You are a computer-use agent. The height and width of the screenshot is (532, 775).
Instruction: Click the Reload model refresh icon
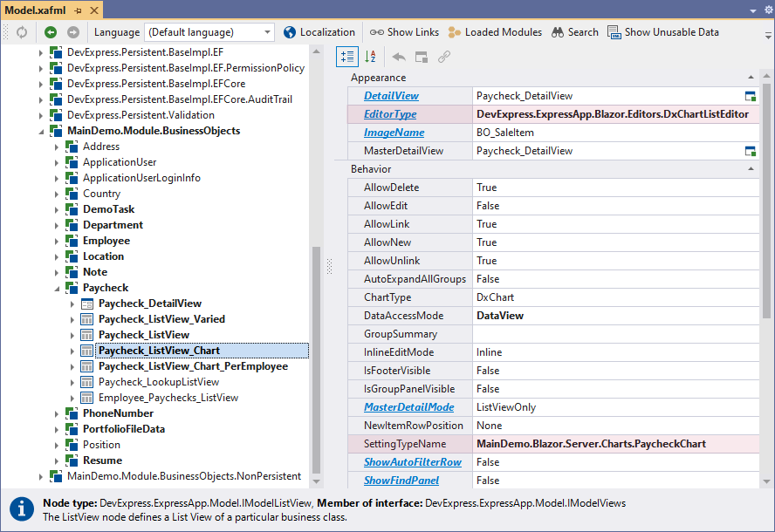[22, 32]
